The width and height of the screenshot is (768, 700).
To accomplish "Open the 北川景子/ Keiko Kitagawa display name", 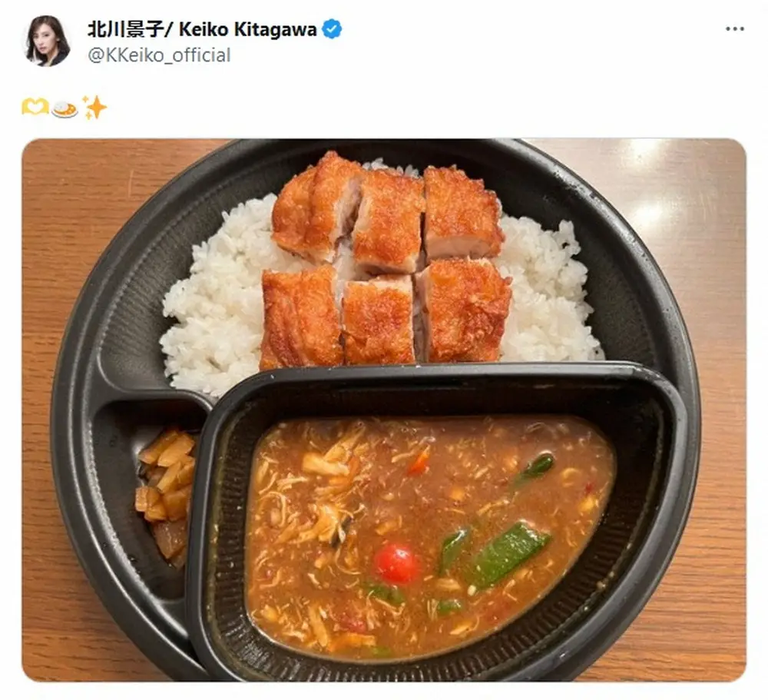I will coord(202,29).
